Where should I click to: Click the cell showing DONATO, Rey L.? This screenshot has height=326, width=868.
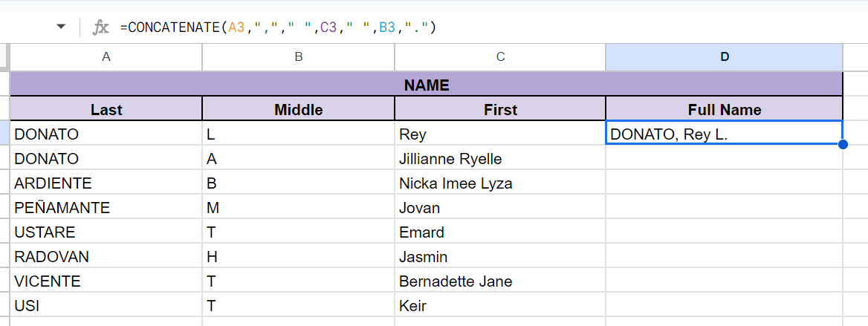(724, 134)
